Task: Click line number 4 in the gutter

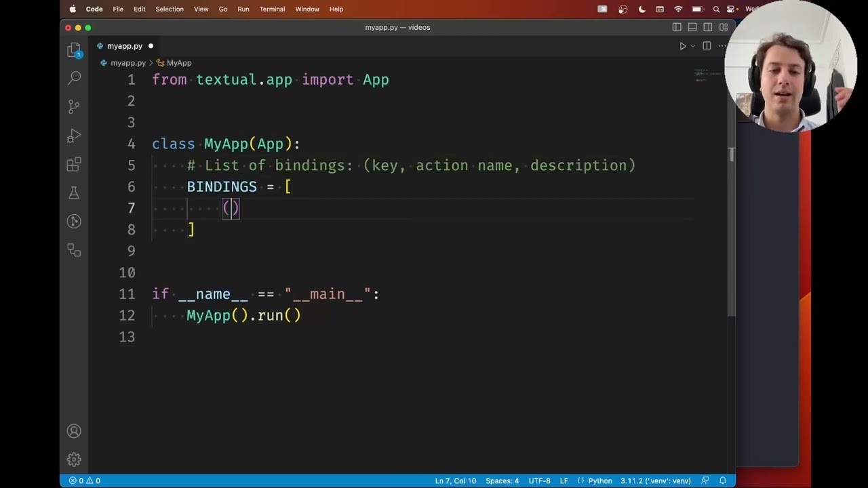Action: [x=131, y=144]
